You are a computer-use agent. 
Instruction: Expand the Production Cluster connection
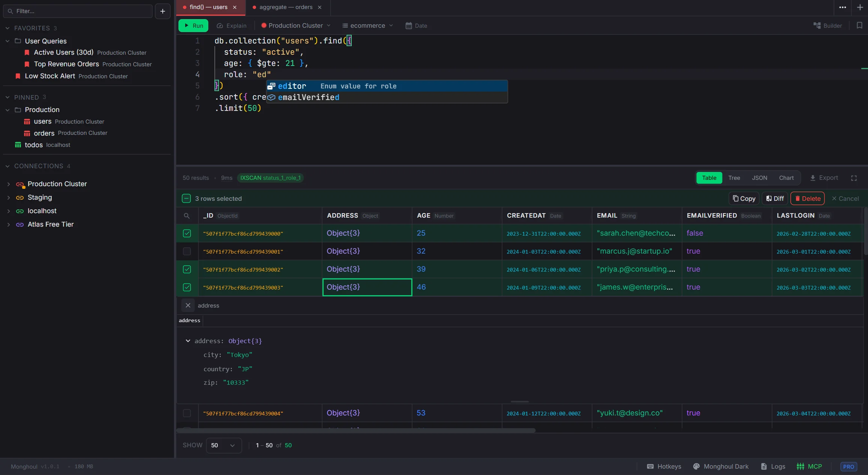(8, 184)
